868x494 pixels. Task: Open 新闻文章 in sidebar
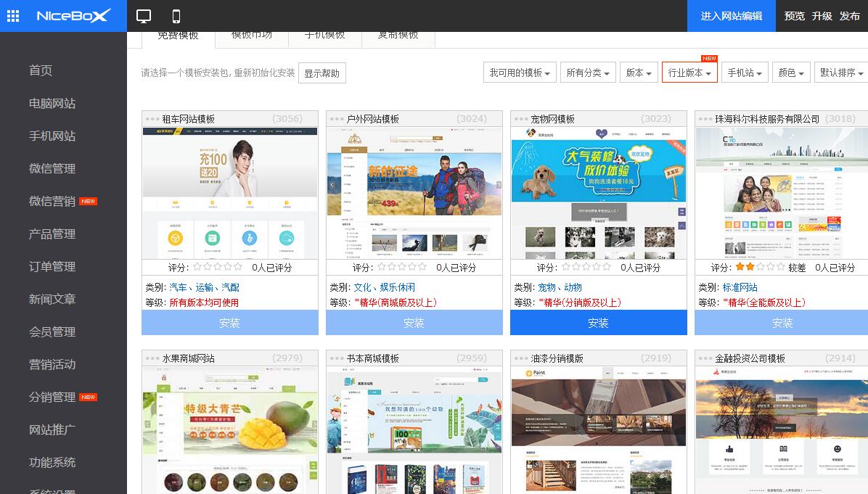(x=52, y=300)
